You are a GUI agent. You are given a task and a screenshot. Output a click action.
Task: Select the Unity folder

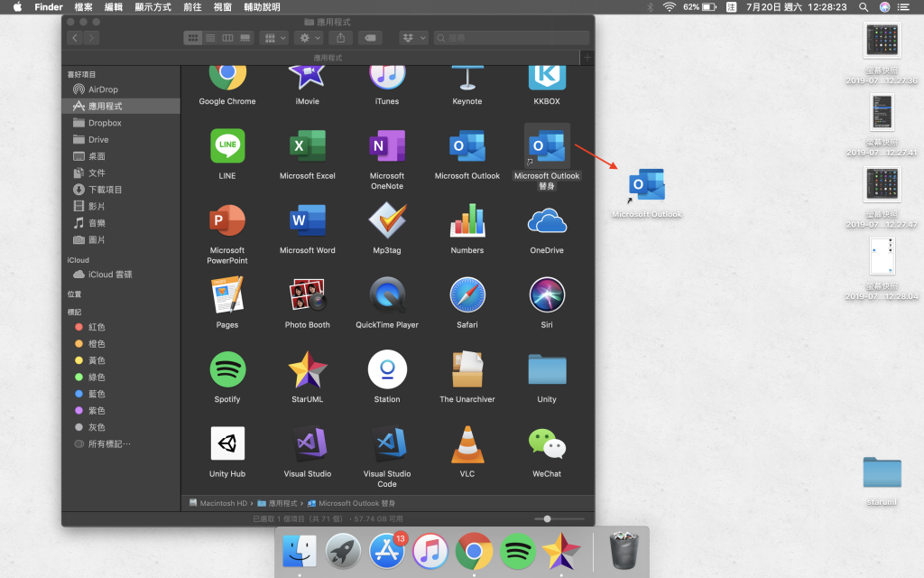547,369
